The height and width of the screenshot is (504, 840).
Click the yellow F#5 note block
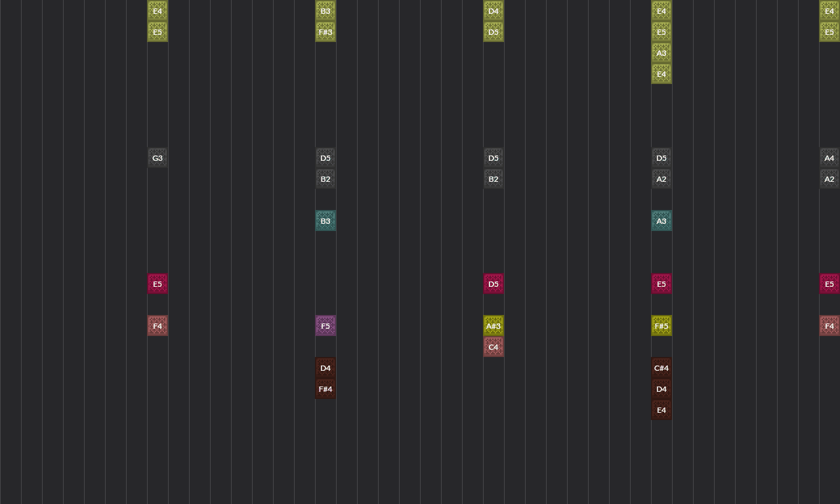coord(661,325)
